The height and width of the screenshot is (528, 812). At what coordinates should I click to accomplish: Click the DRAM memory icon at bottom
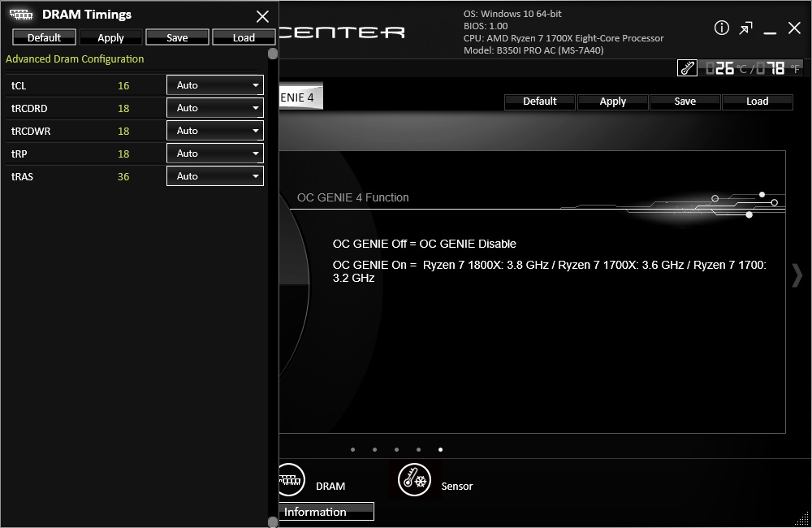[x=291, y=480]
